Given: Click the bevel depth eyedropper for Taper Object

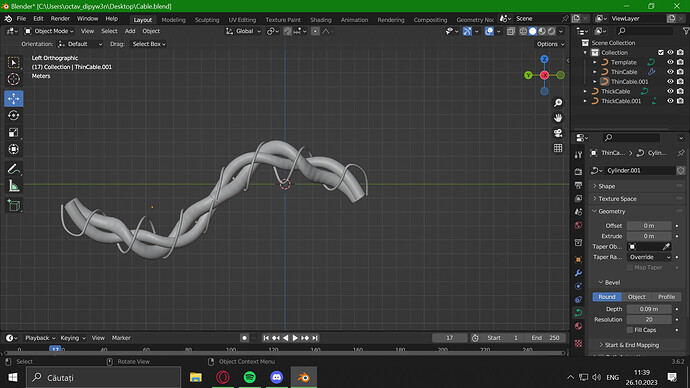Looking at the screenshot, I should pyautogui.click(x=666, y=247).
